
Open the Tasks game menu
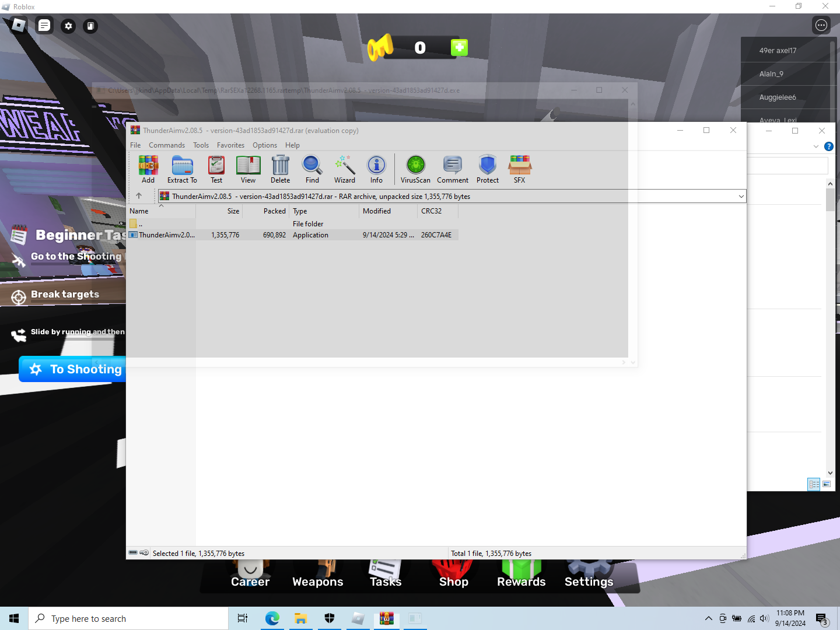tap(386, 575)
